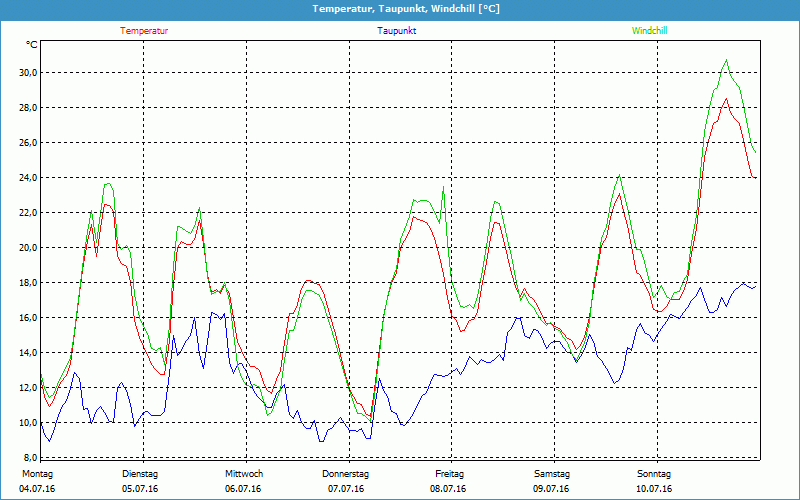The width and height of the screenshot is (800, 500).
Task: Click the date 04.07.16
Action: [37, 489]
